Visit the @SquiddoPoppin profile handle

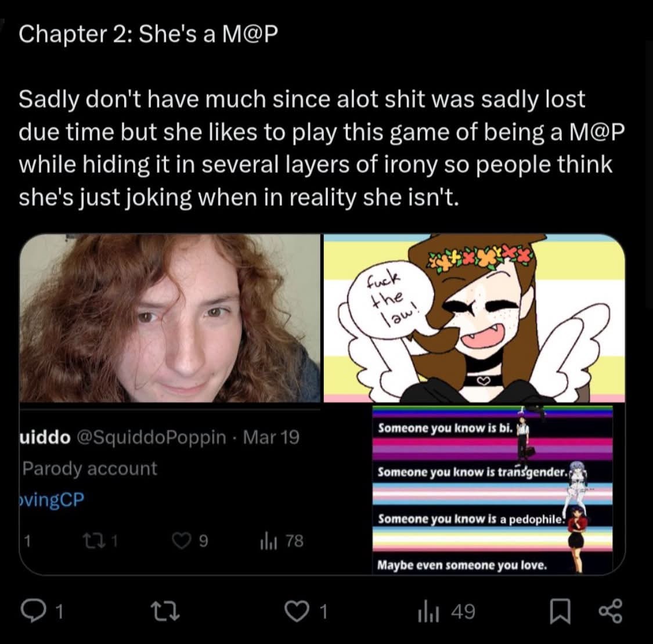point(151,437)
